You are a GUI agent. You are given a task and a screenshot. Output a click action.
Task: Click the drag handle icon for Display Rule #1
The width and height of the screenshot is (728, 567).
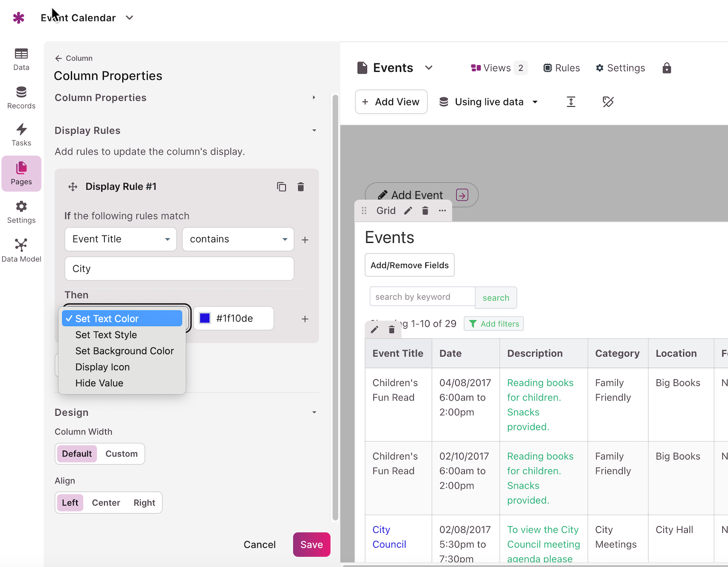pos(73,187)
